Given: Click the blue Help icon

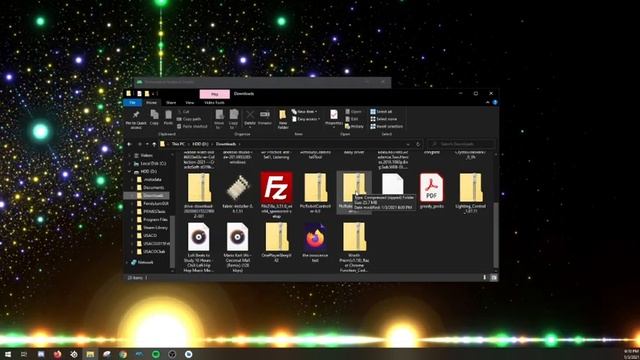Looking at the screenshot, I should click(495, 102).
